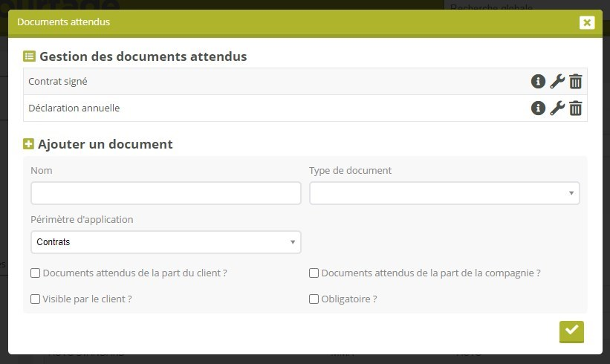The width and height of the screenshot is (610, 364).
Task: Click the Recherche globale search field
Action: coord(520,7)
